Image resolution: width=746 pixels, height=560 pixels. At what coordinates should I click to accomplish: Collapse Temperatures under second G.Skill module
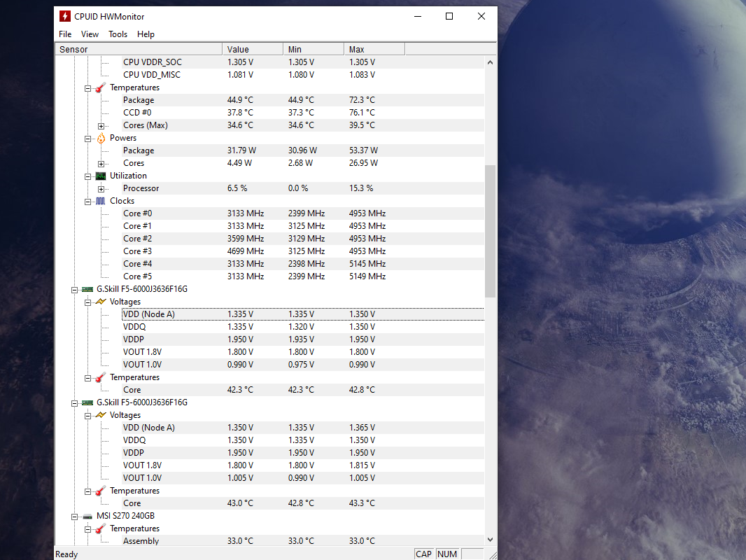click(87, 491)
